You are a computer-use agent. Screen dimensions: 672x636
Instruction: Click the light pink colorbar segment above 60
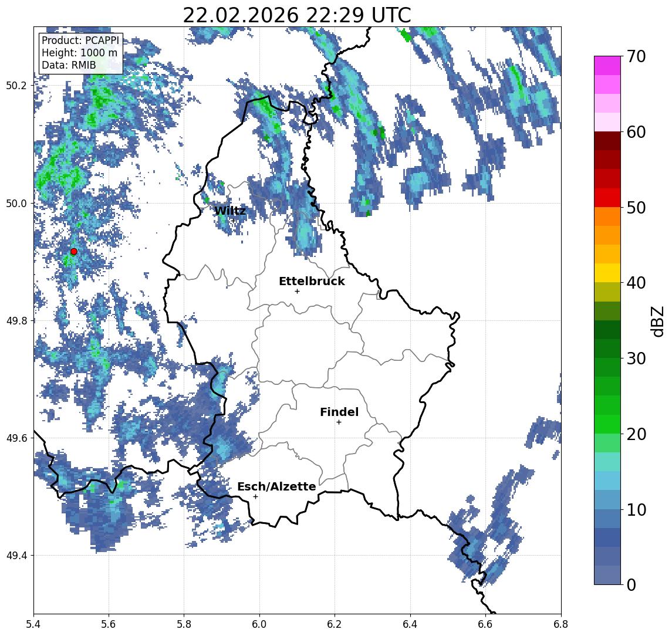pos(607,122)
